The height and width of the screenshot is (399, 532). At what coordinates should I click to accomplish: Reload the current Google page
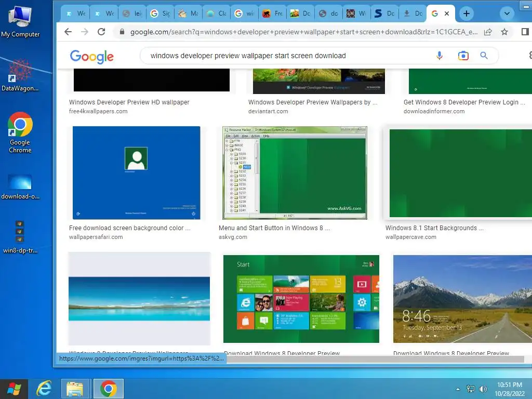click(101, 32)
